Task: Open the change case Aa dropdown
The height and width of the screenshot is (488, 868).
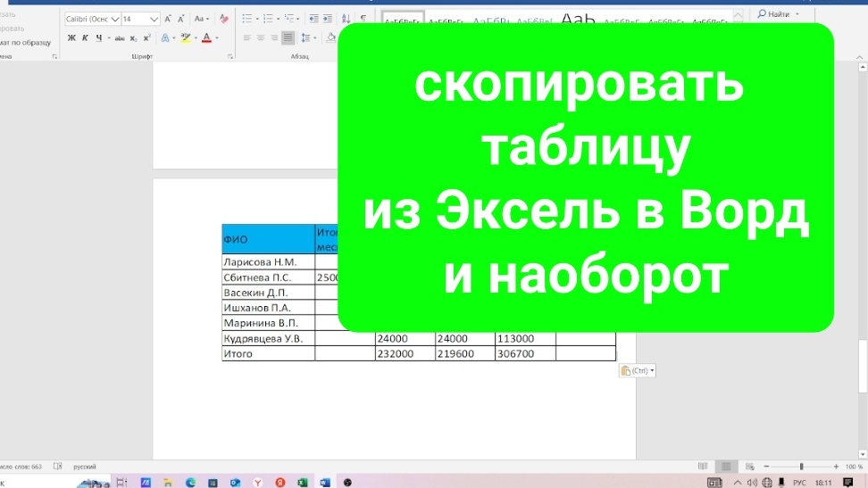Action: click(x=202, y=19)
